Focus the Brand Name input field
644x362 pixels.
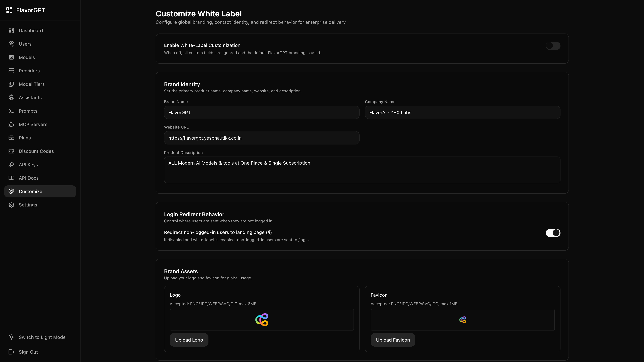(x=261, y=112)
